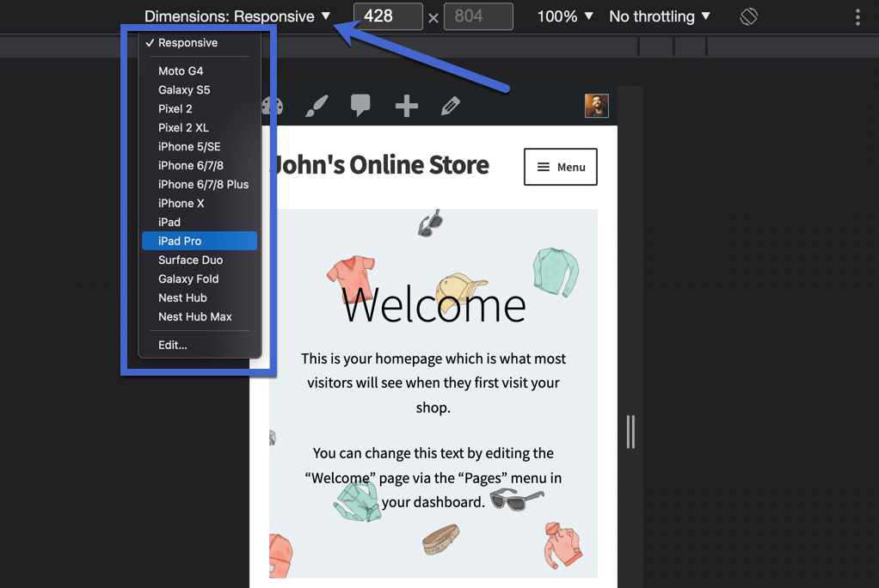This screenshot has width=879, height=588.
Task: Open the DevTools three-dot options menu
Action: click(x=856, y=15)
